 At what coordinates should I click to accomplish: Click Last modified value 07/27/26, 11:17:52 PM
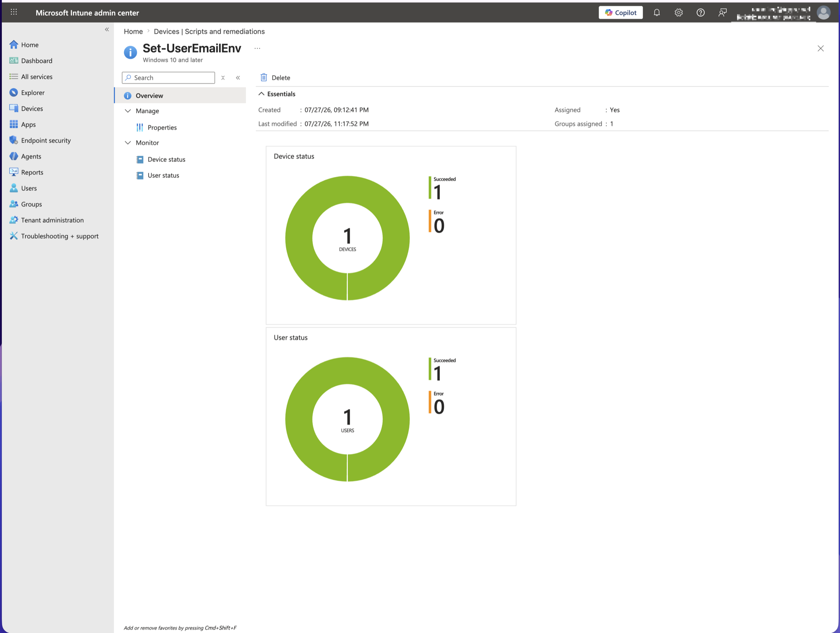(336, 124)
